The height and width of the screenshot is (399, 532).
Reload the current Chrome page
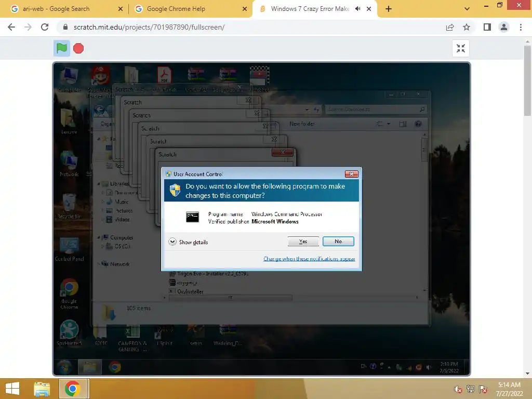[45, 27]
